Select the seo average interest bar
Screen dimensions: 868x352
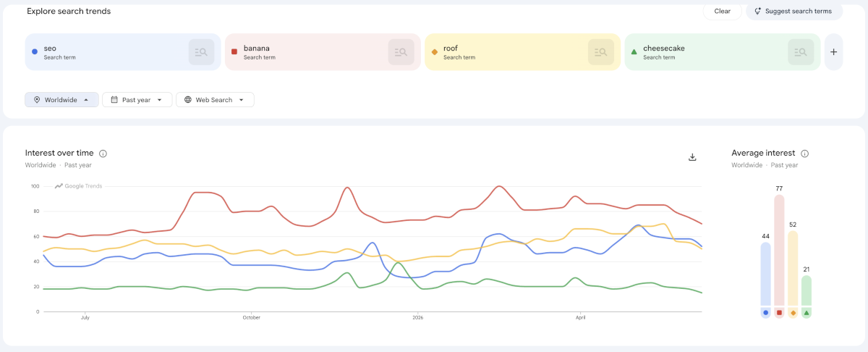[765, 275]
